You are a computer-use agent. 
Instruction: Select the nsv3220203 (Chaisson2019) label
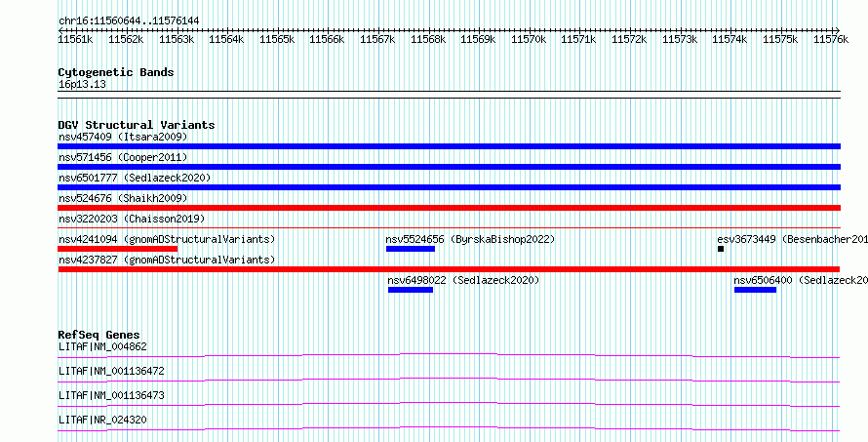pyautogui.click(x=132, y=219)
